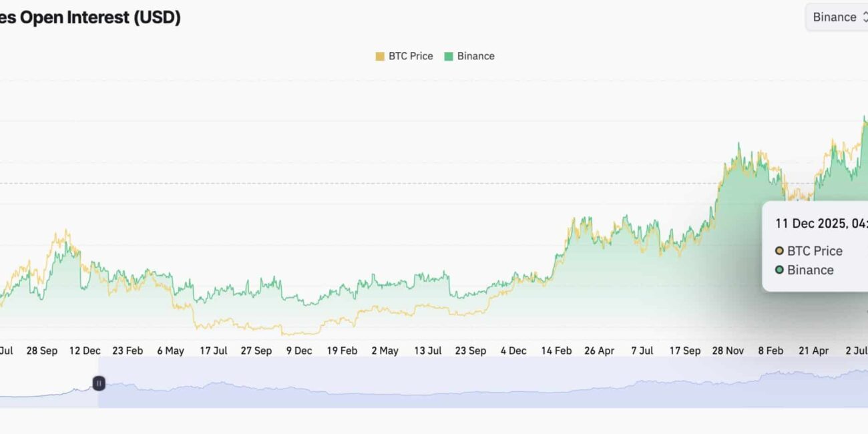Click the 6 May axis label
Image resolution: width=868 pixels, height=434 pixels.
coord(170,351)
